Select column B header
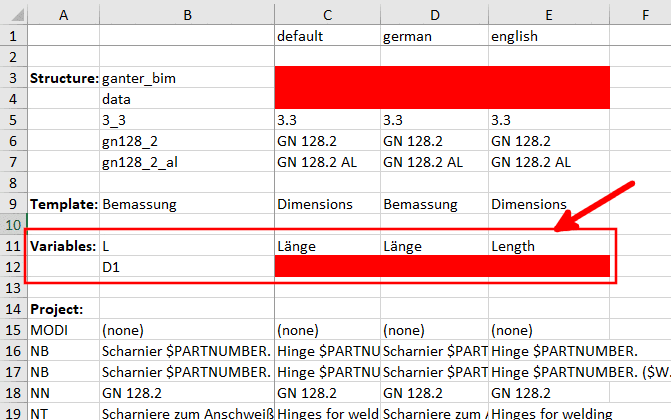This screenshot has width=671, height=420. click(187, 15)
